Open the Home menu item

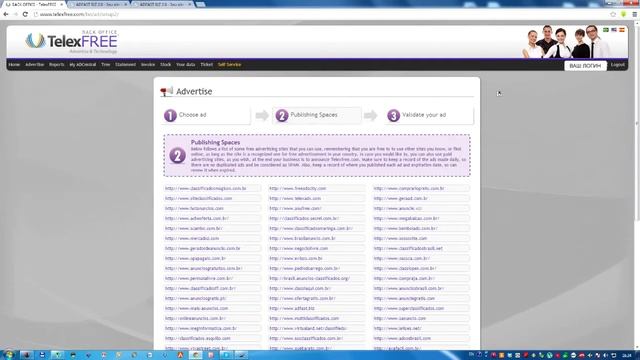[x=14, y=64]
